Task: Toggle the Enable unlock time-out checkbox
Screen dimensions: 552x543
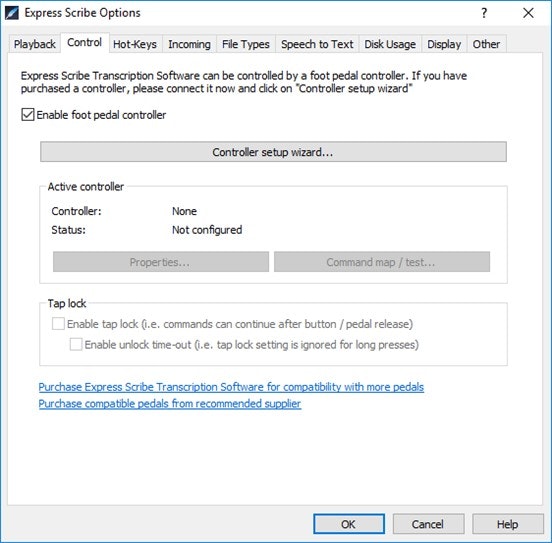Action: [76, 344]
